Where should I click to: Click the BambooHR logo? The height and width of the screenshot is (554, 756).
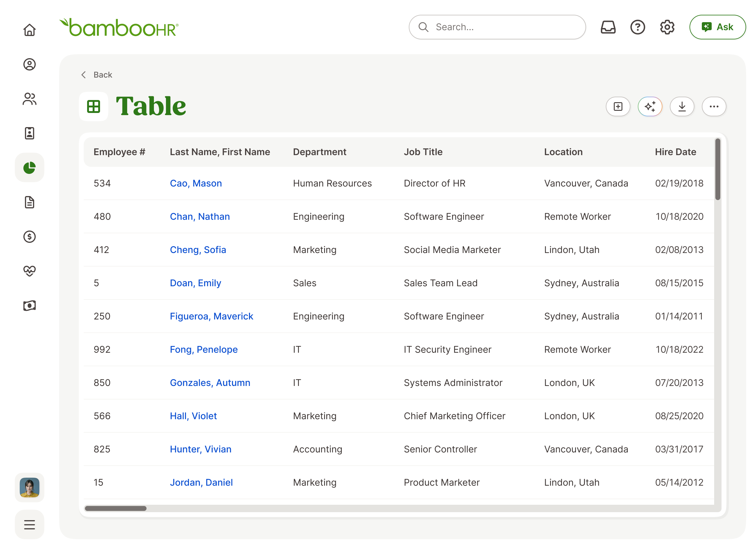tap(119, 27)
